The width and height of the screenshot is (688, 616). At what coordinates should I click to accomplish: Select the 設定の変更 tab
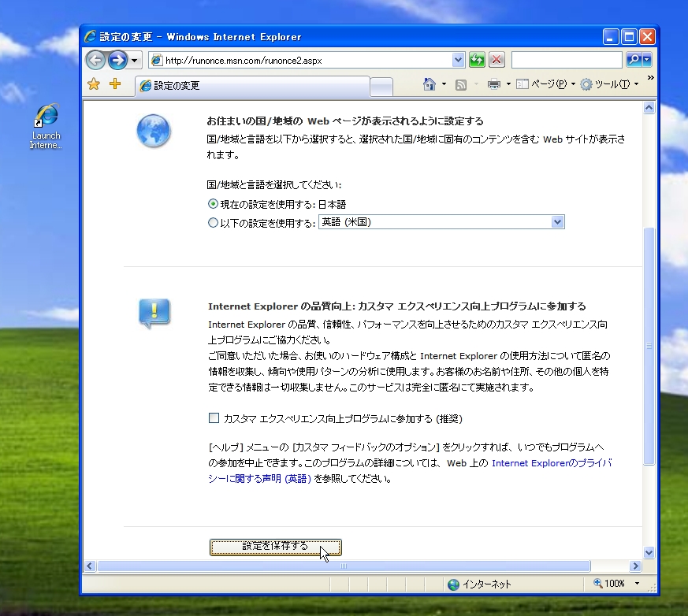pyautogui.click(x=252, y=86)
